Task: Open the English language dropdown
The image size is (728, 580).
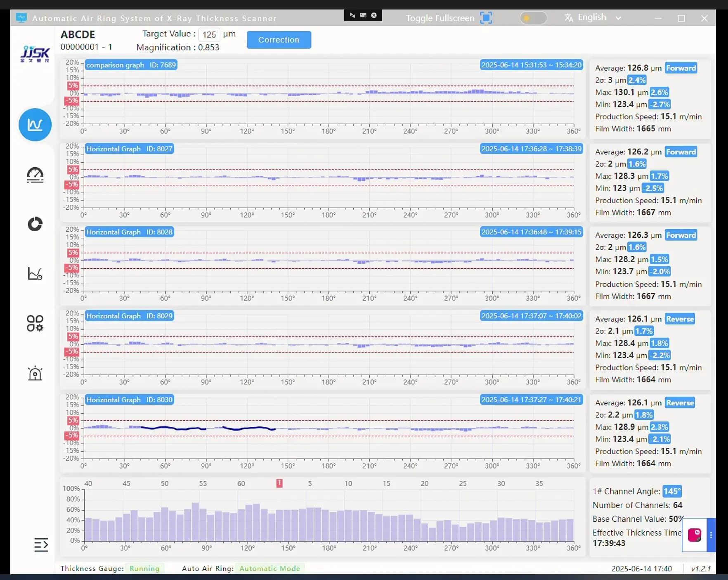Action: point(592,17)
